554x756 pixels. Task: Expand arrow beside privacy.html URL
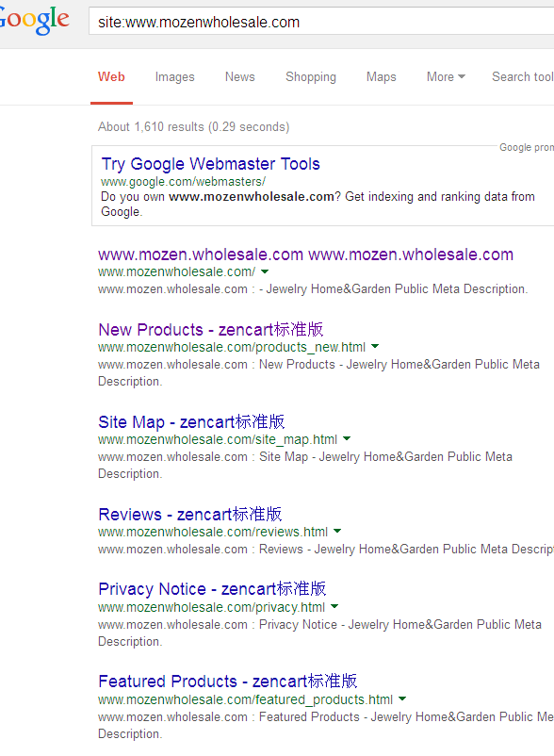(x=334, y=606)
